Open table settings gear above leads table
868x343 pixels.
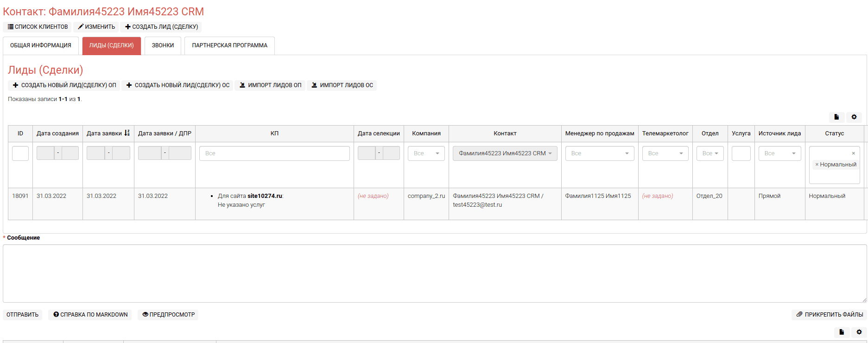tap(854, 117)
